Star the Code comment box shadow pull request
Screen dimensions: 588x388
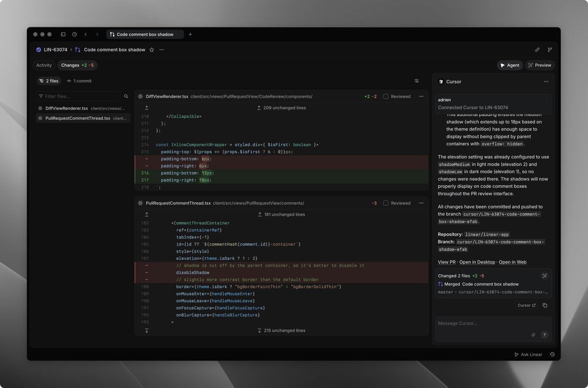pos(152,50)
